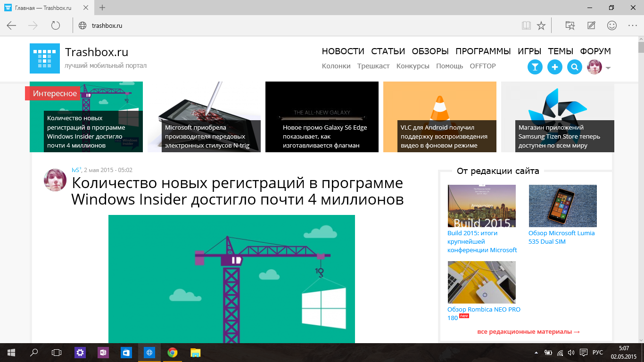Click the article author avatar
Image resolution: width=644 pixels, height=362 pixels.
coord(55,180)
